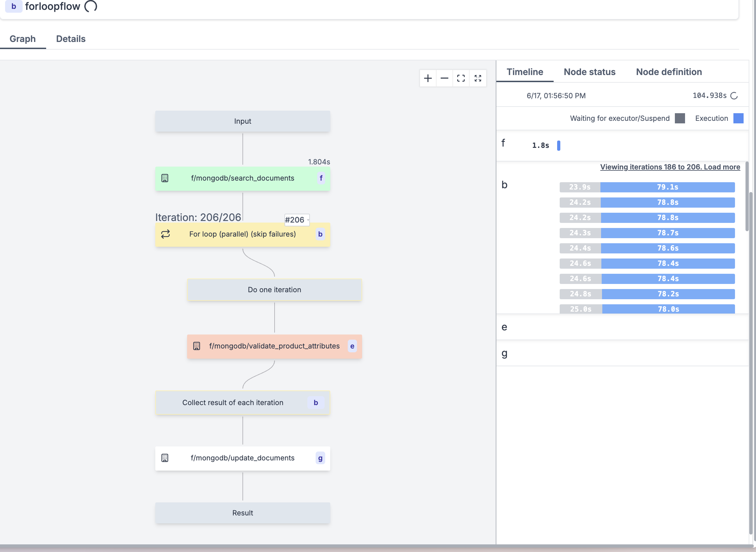
Task: Zoom in the flow graph
Action: 428,78
